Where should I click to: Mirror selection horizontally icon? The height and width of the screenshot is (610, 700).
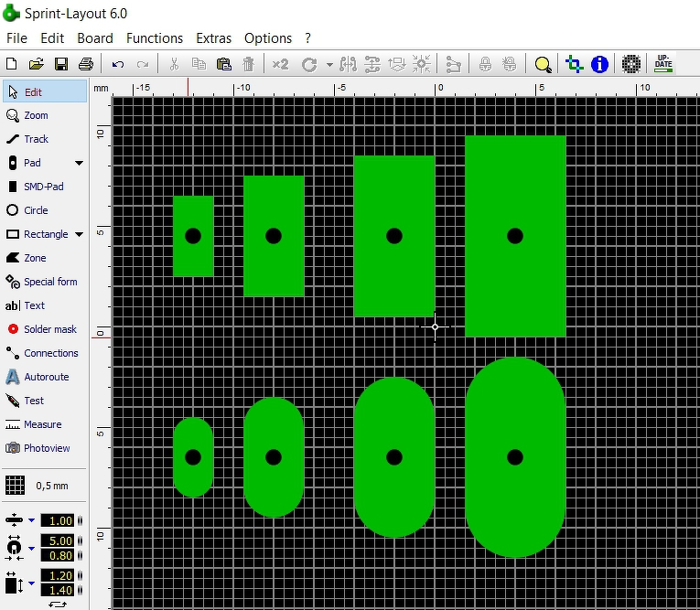(x=348, y=64)
